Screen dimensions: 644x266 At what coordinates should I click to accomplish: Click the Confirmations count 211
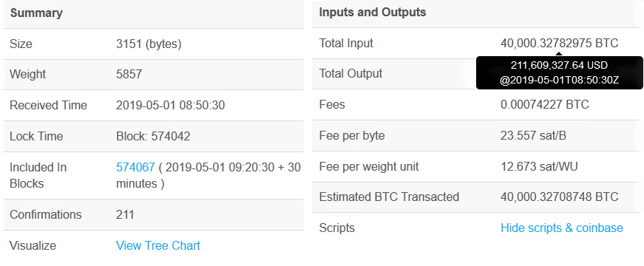[125, 214]
